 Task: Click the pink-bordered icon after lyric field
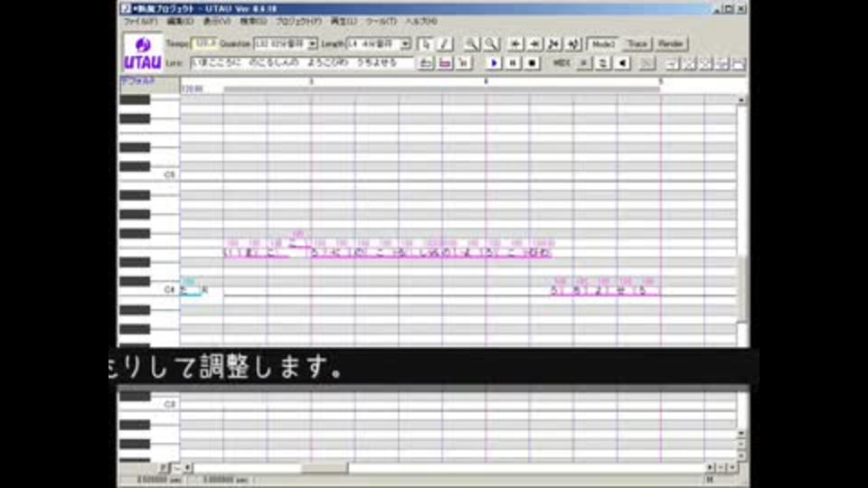(x=445, y=63)
